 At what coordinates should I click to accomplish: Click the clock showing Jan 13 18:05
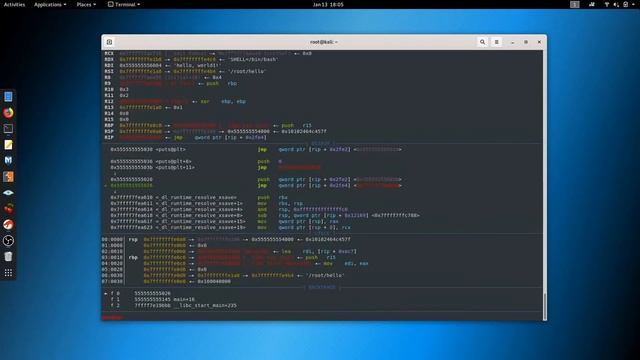(328, 4)
